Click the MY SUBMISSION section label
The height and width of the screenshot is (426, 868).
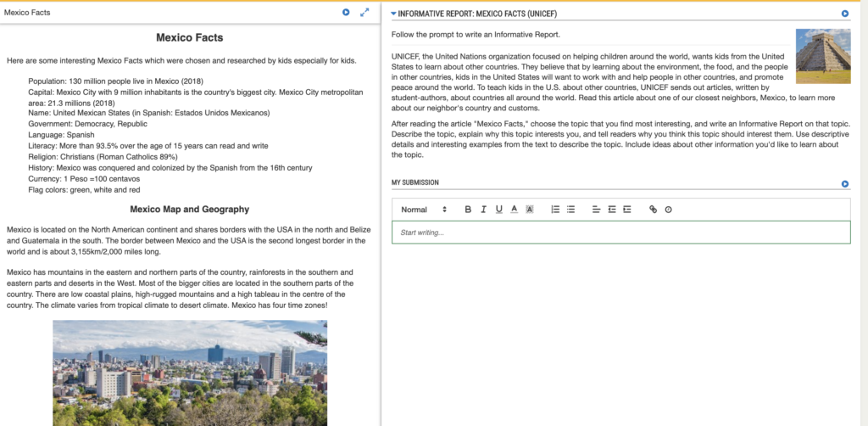coord(415,182)
